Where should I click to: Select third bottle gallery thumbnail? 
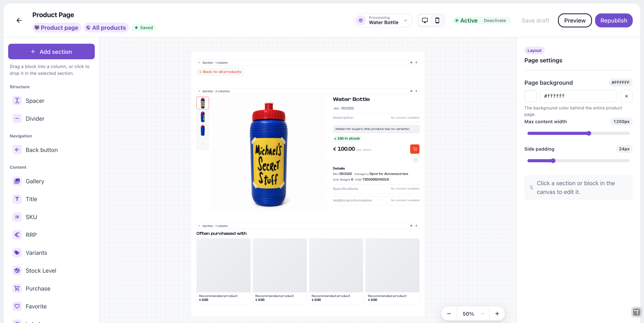pyautogui.click(x=203, y=130)
